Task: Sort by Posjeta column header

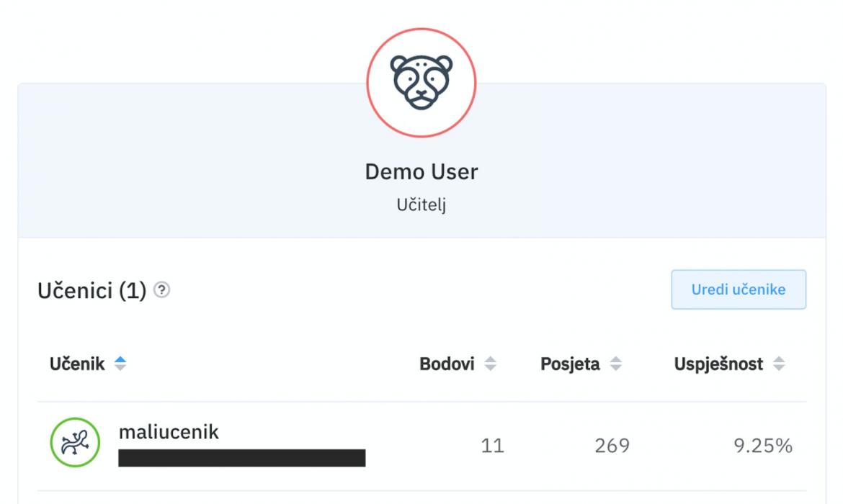Action: pos(570,364)
